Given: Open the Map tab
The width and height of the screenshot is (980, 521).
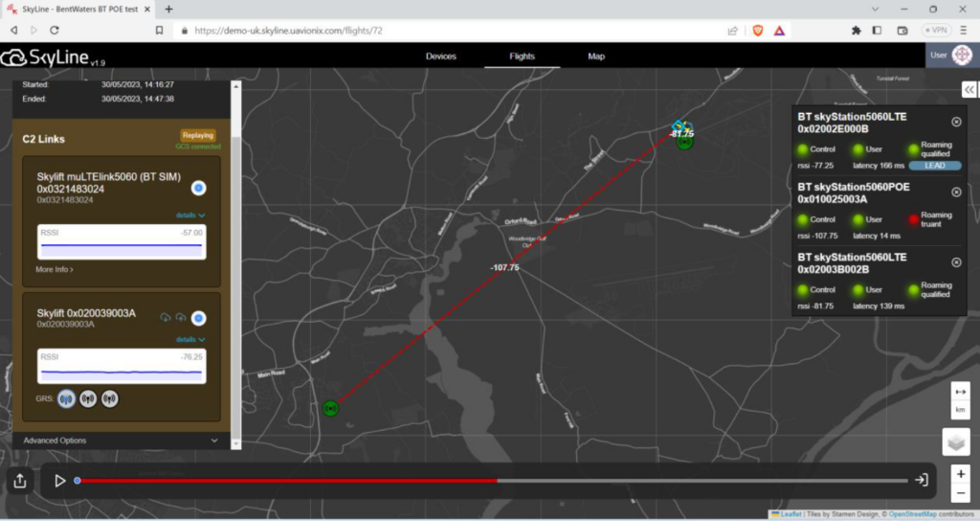Looking at the screenshot, I should click(x=595, y=57).
